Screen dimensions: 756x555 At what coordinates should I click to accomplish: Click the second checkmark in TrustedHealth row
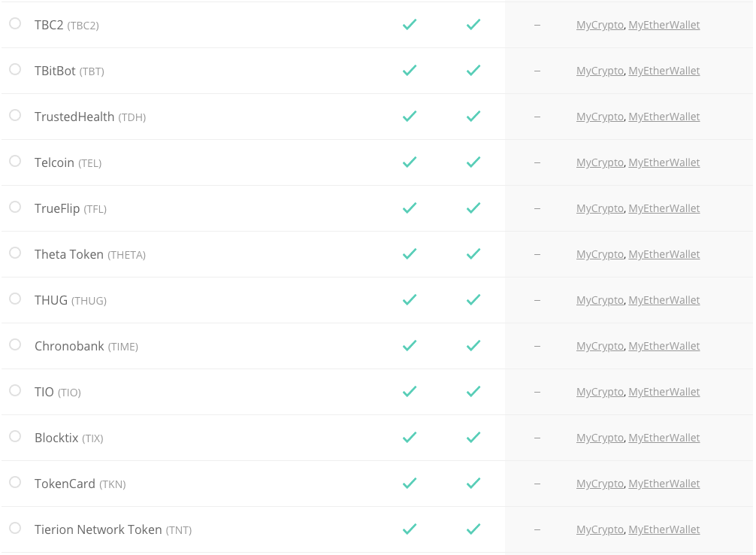tap(473, 117)
